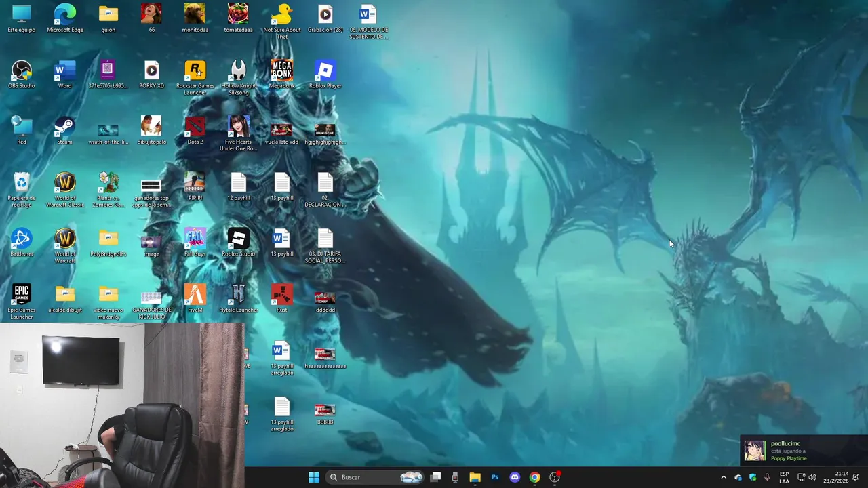Launch Plants vs. Zombies game shortcut
Screen dimensions: 868x488
point(108,190)
